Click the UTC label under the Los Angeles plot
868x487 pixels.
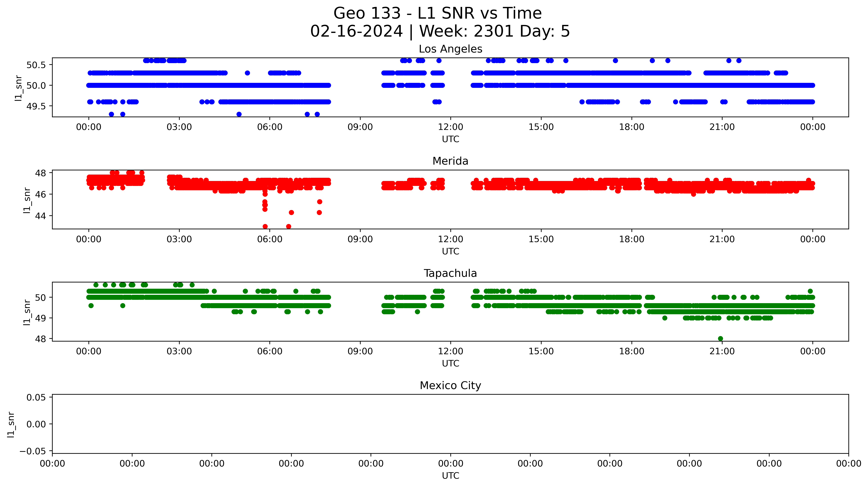[x=451, y=139]
